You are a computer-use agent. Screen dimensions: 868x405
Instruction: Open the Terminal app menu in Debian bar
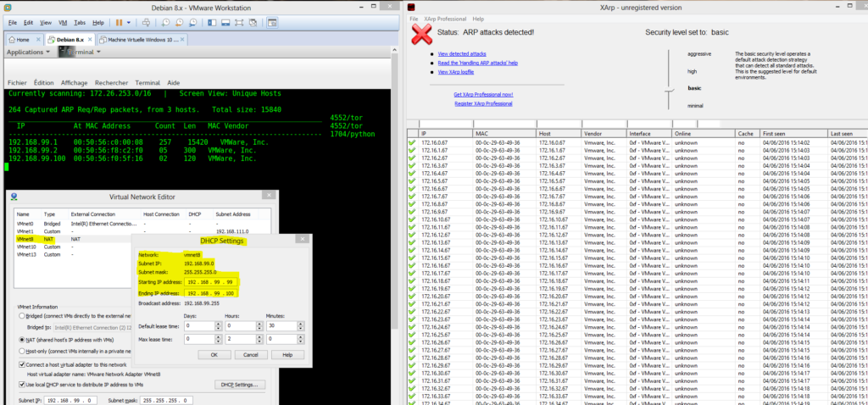coord(85,52)
